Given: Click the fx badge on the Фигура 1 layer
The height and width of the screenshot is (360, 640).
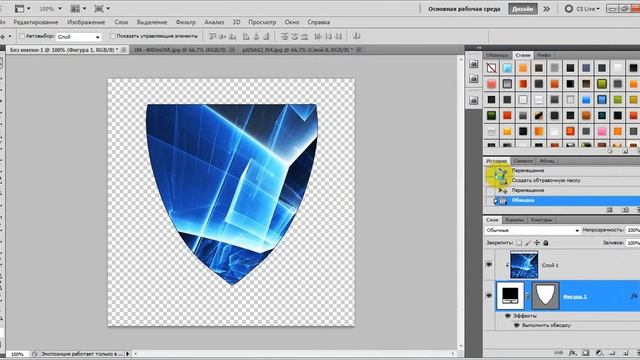Looking at the screenshot, I should click(x=634, y=296).
